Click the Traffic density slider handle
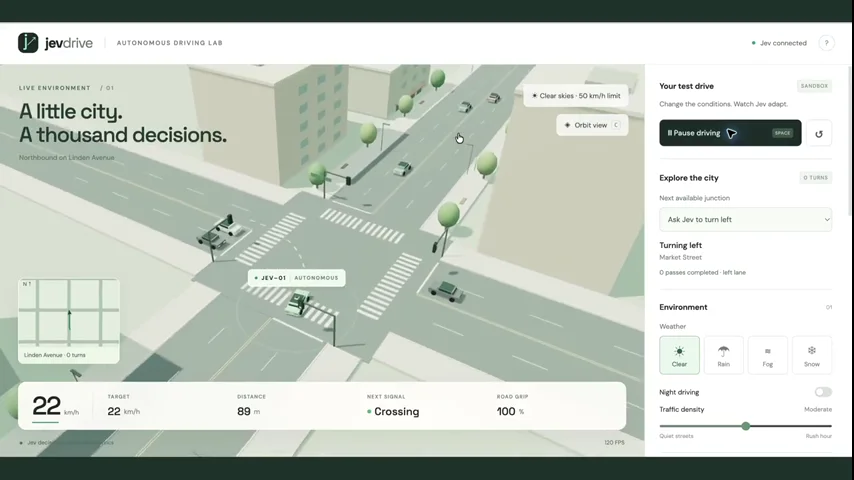 [746, 426]
